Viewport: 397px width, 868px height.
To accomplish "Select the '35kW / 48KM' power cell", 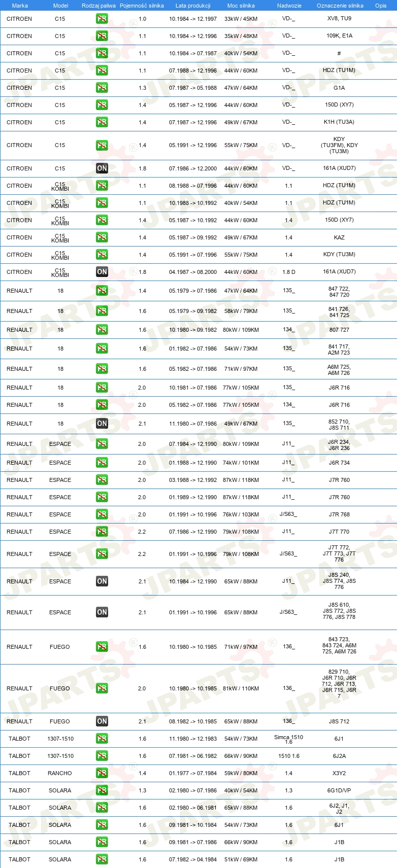I will coord(241,36).
